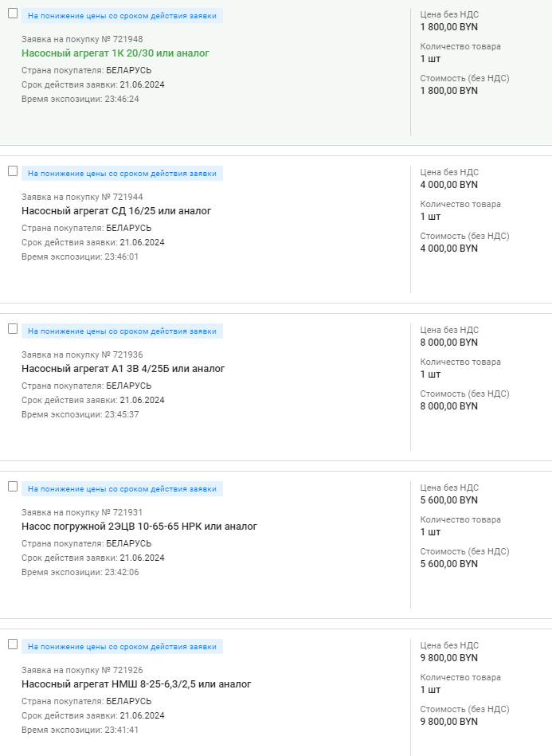Click price-reduction badge on request 721948
This screenshot has height=756, width=552.
point(122,15)
